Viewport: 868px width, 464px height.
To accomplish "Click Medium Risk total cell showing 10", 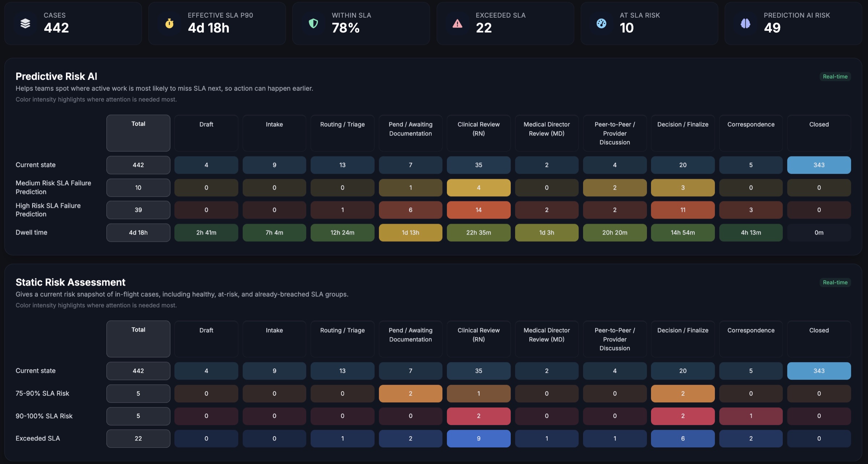I will (138, 187).
